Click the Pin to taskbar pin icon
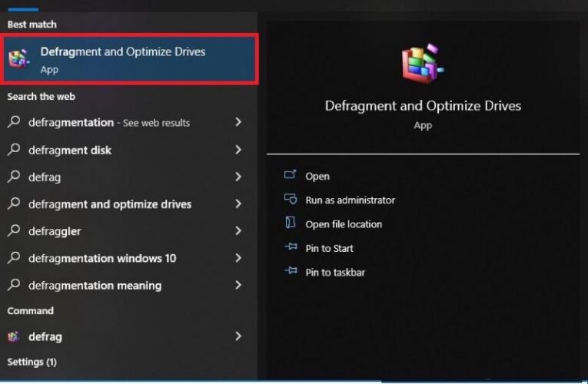Viewport: 588px width, 384px height. (x=291, y=271)
